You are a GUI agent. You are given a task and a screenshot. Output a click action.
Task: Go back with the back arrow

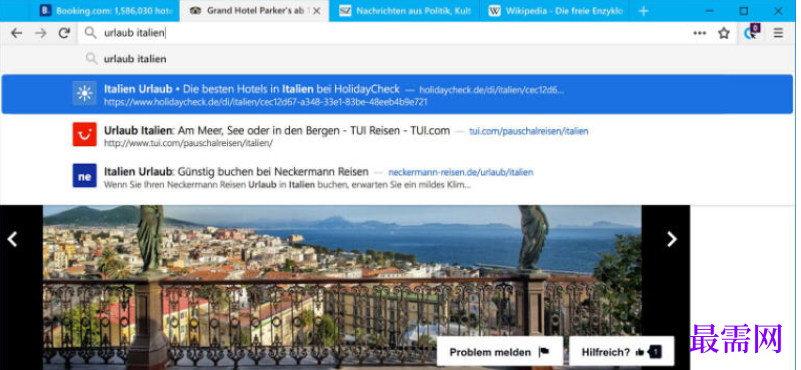point(16,33)
